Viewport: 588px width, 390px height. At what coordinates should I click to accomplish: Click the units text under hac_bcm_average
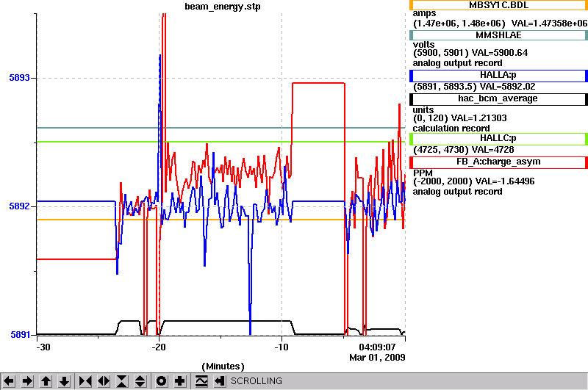click(423, 109)
